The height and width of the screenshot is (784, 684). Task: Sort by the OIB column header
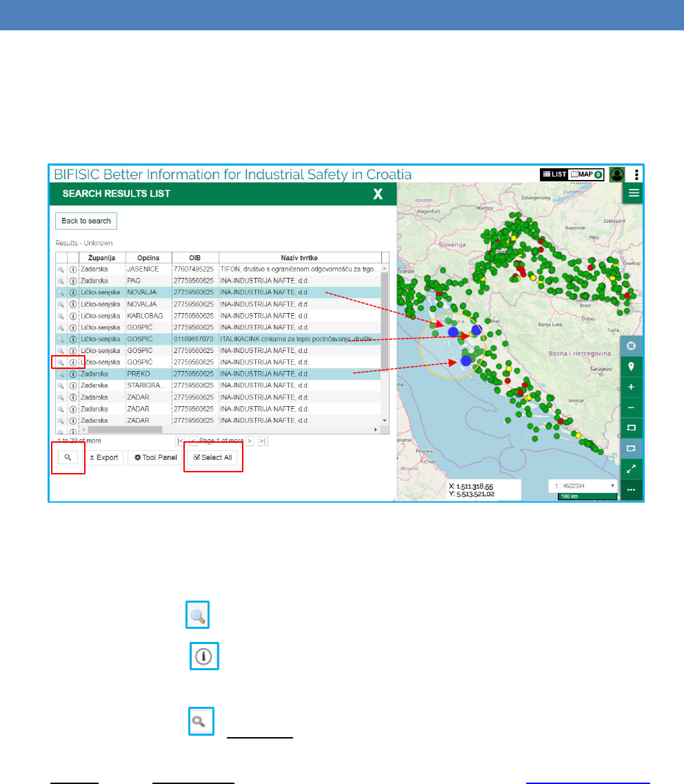(x=195, y=258)
